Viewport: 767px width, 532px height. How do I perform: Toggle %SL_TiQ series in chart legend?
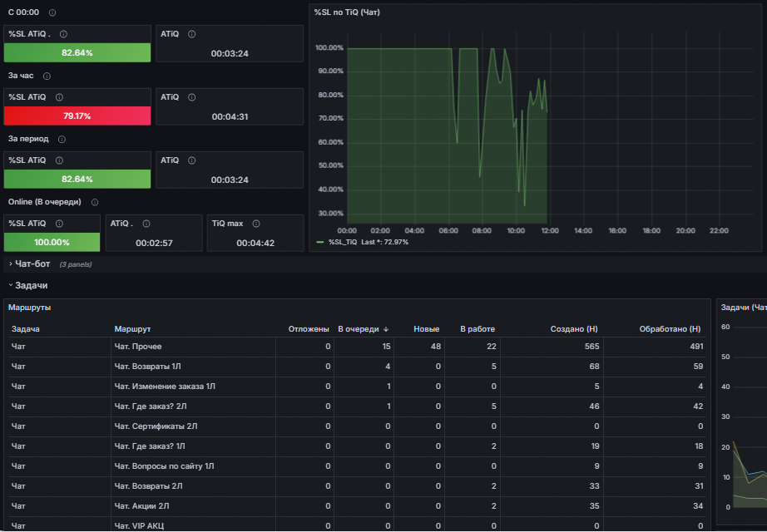343,242
